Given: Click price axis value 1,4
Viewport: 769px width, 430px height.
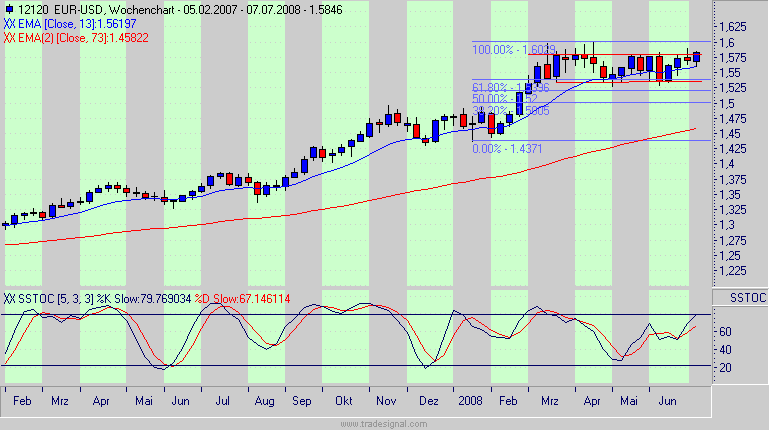Looking at the screenshot, I should point(727,164).
